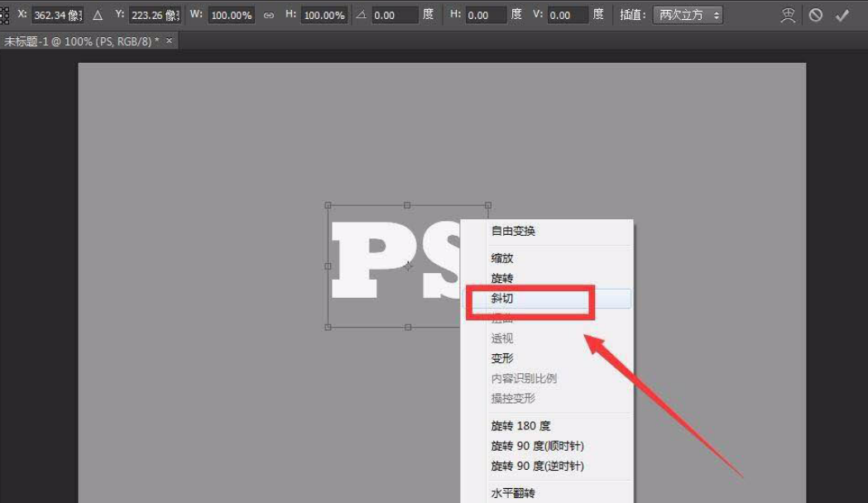Click the rotation angle value field

tap(394, 15)
